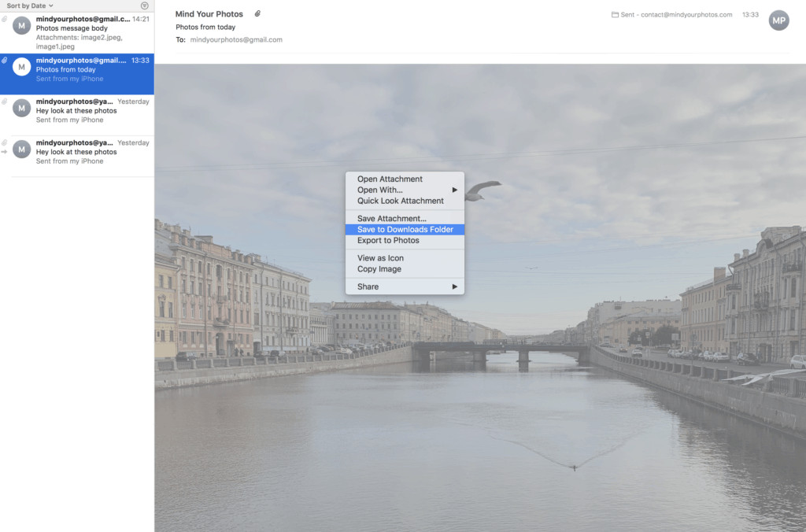Choose View as Icon
Image resolution: width=806 pixels, height=532 pixels.
coord(405,258)
